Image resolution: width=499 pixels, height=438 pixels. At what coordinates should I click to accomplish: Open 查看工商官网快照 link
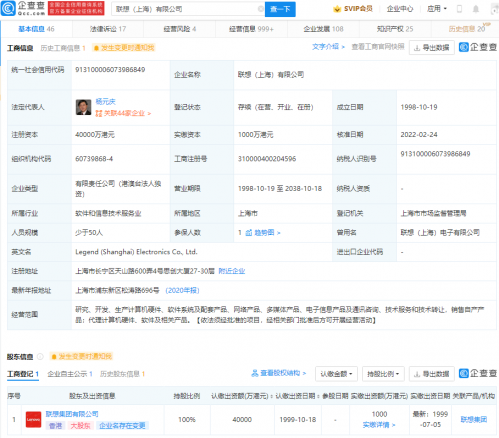[x=378, y=47]
